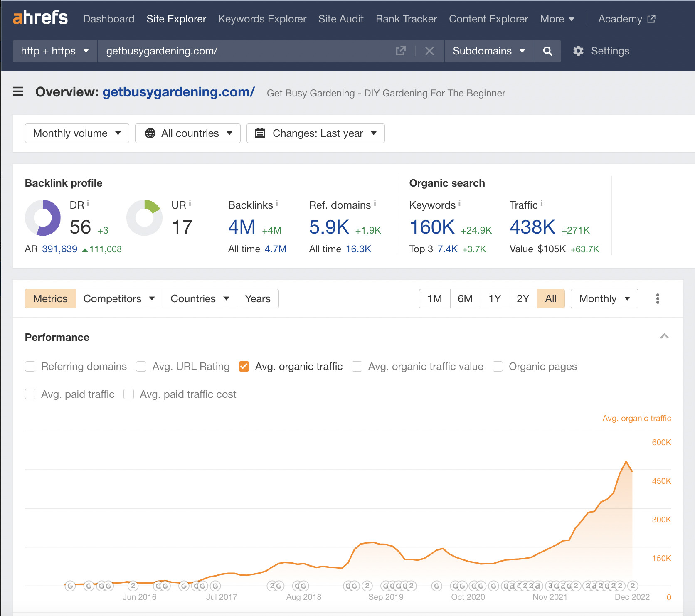Uncheck Avg. organic traffic
This screenshot has width=695, height=616.
[244, 367]
